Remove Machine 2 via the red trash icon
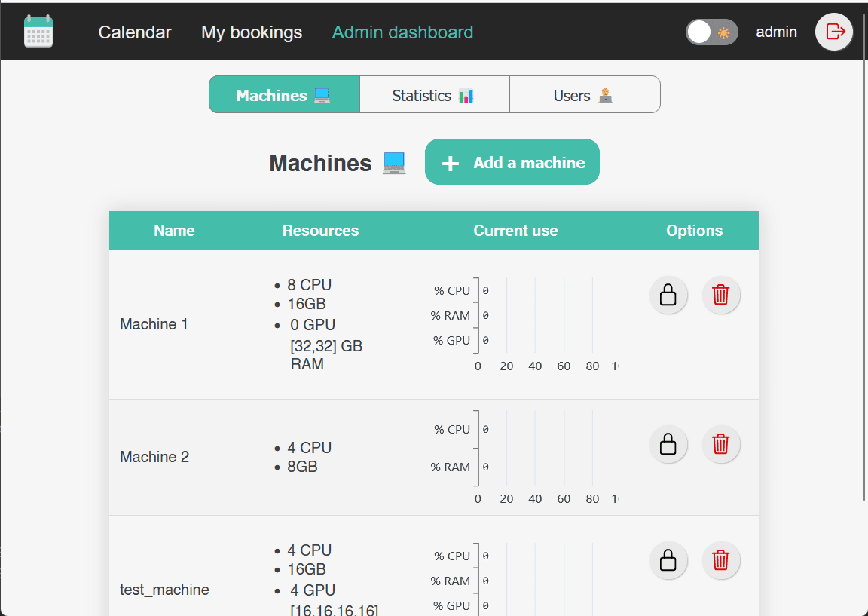 tap(720, 444)
